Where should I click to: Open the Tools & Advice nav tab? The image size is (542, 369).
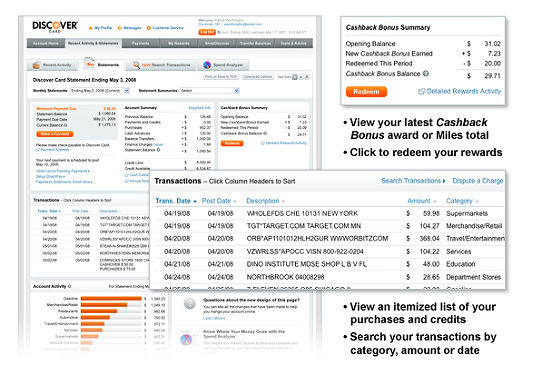click(x=294, y=44)
